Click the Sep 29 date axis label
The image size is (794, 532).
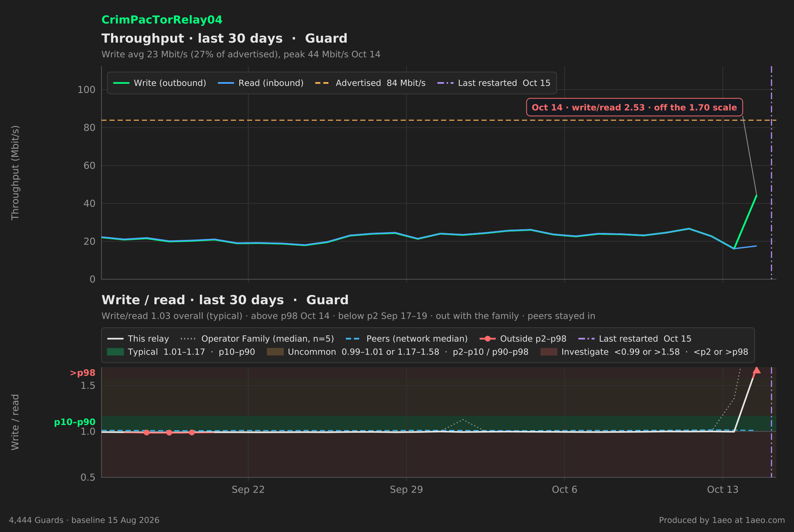point(406,489)
